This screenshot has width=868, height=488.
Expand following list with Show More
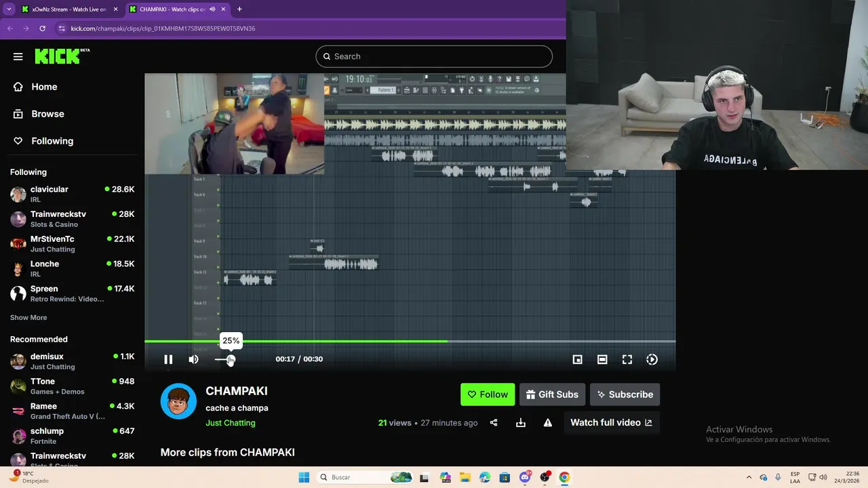[28, 317]
